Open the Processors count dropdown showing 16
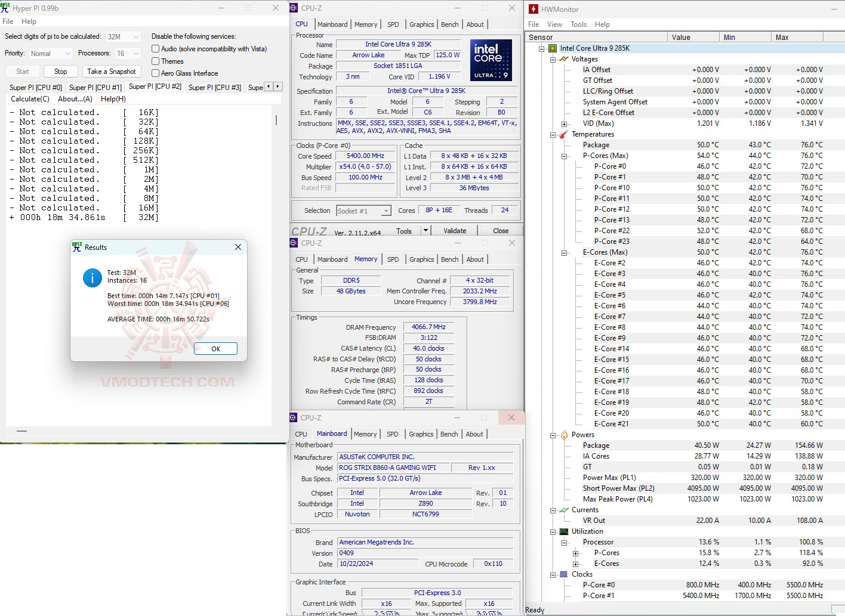Screen dimensions: 845x616 128,54
